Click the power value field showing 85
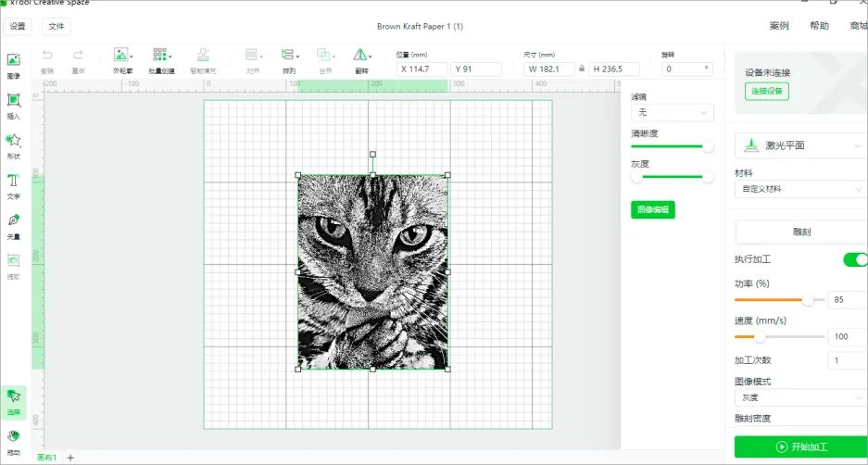 pos(848,300)
